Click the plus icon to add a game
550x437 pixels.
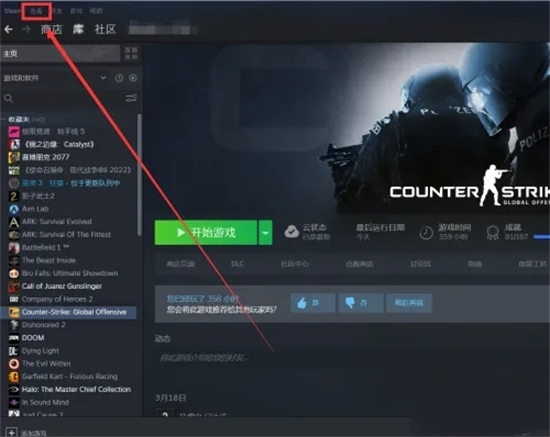11,432
